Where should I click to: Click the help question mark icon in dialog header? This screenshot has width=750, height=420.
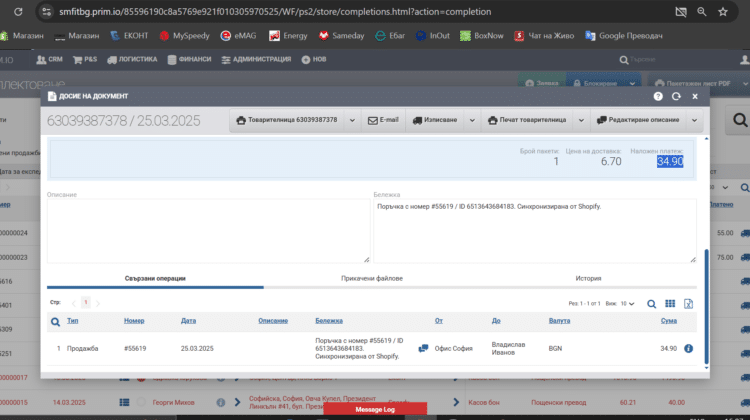pyautogui.click(x=658, y=96)
